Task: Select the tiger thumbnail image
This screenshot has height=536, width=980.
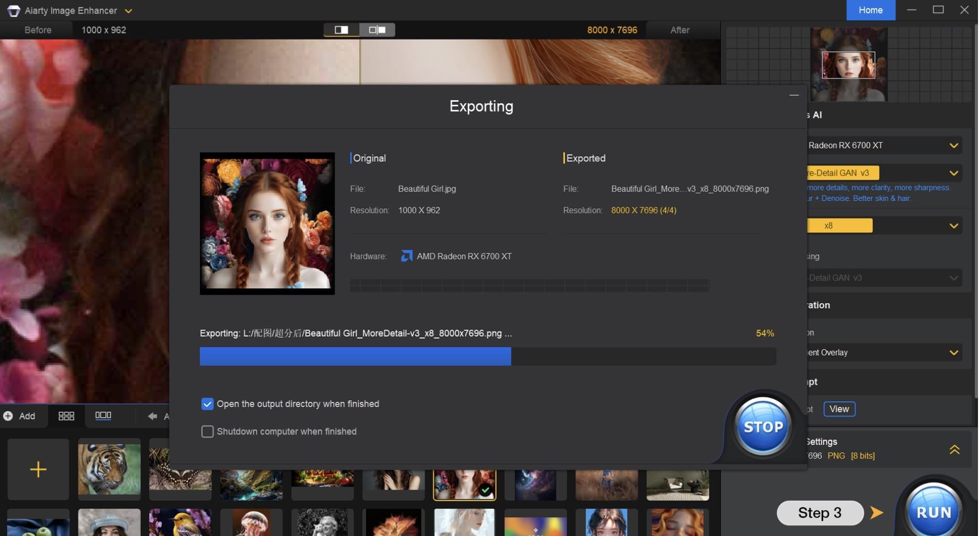Action: (109, 469)
